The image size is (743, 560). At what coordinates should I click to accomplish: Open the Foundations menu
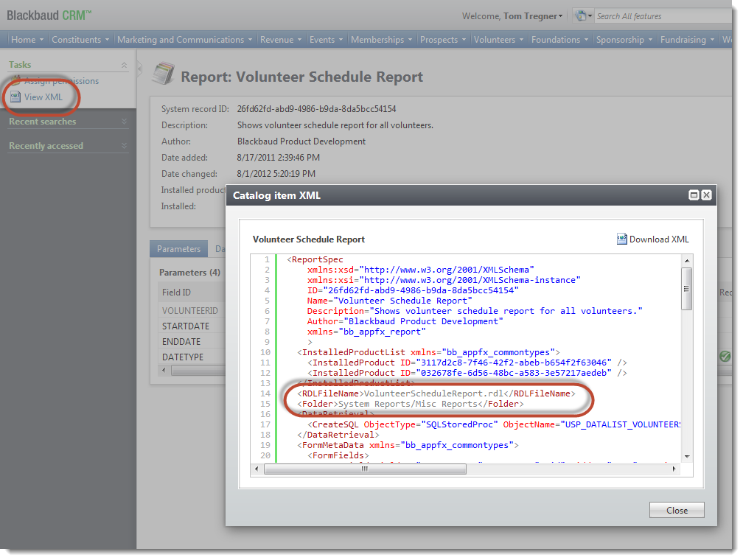pos(560,40)
